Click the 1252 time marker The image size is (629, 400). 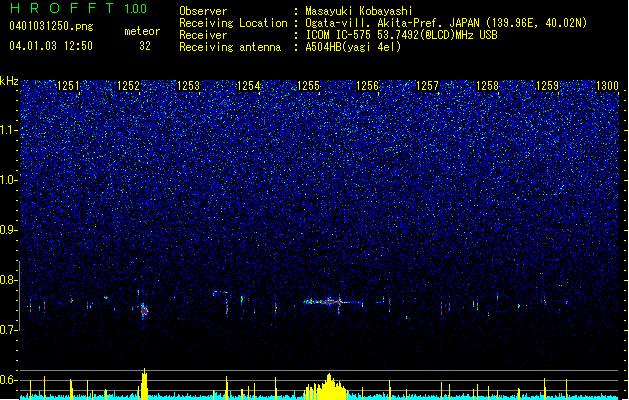pos(128,86)
